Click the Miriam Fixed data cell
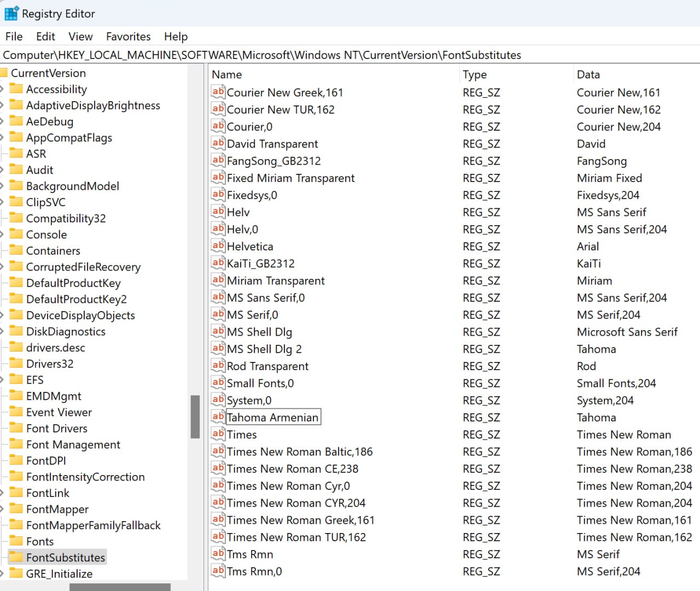Screen dimensions: 700x591 coord(609,178)
